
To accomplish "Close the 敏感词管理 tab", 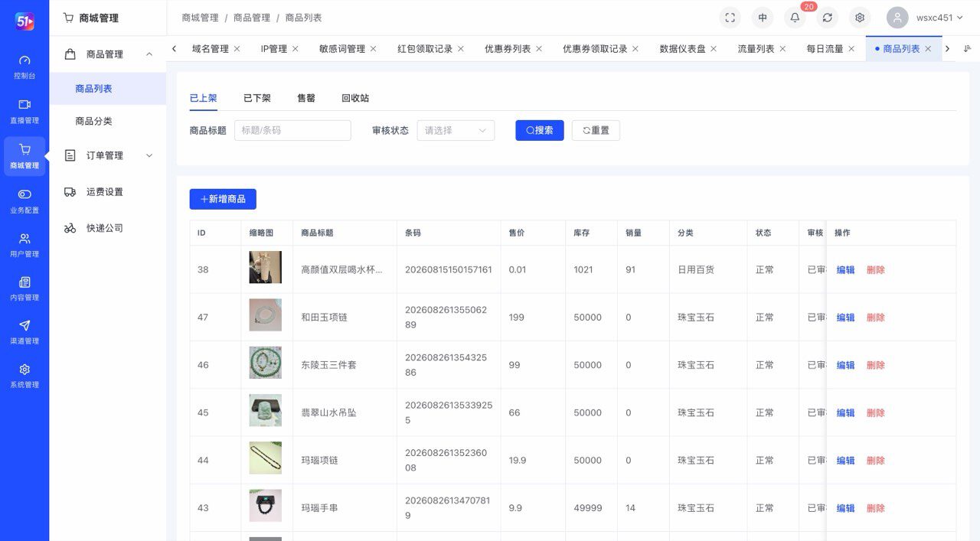I will [x=373, y=49].
